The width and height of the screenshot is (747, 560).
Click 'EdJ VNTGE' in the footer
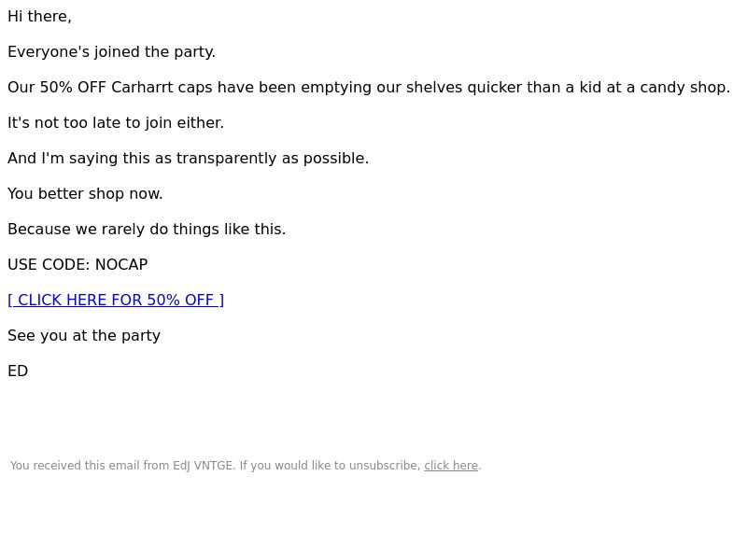pos(203,466)
